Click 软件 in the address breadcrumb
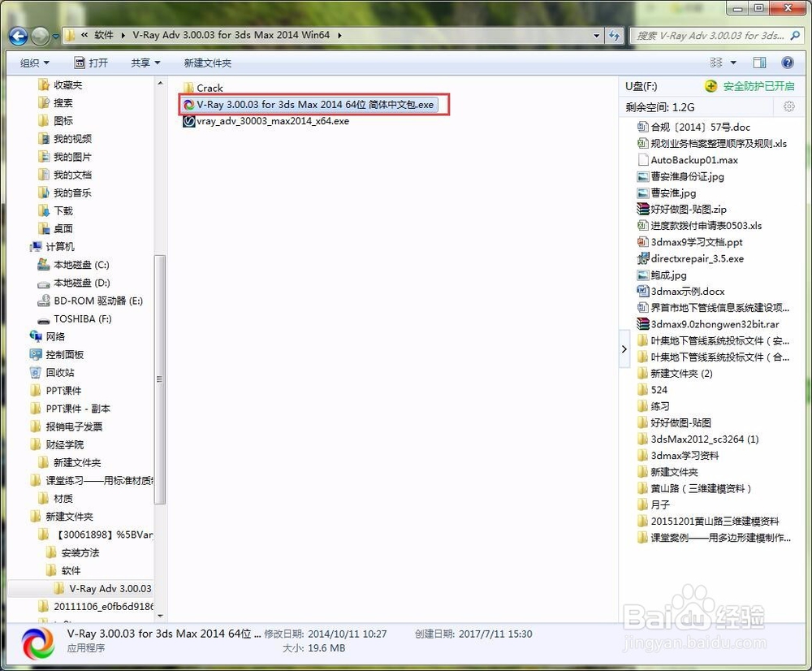The image size is (812, 671). coord(104,35)
